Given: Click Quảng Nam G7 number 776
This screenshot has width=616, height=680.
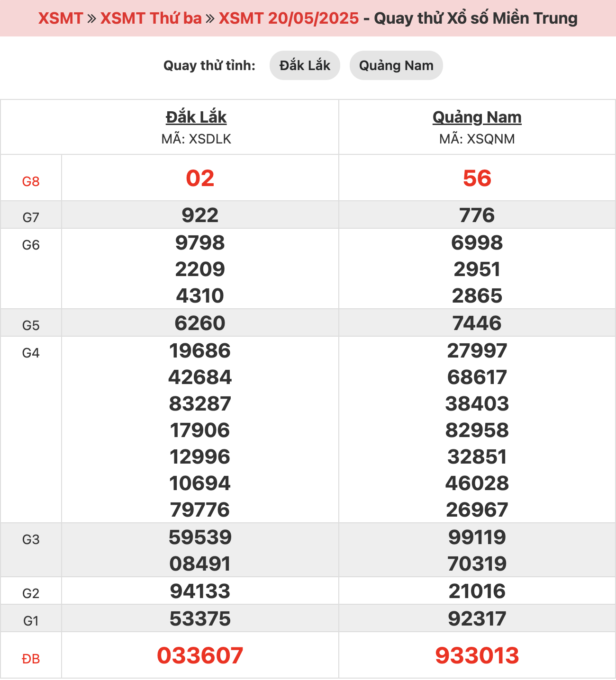Looking at the screenshot, I should pos(477,215).
